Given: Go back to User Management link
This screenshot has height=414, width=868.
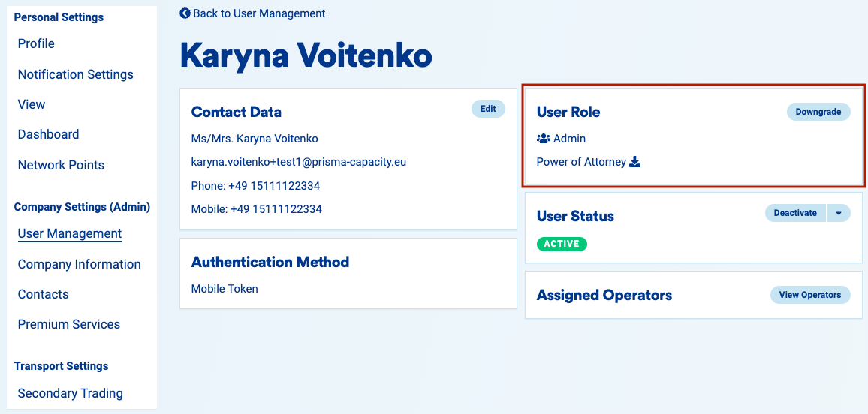Looking at the screenshot, I should coord(258,13).
